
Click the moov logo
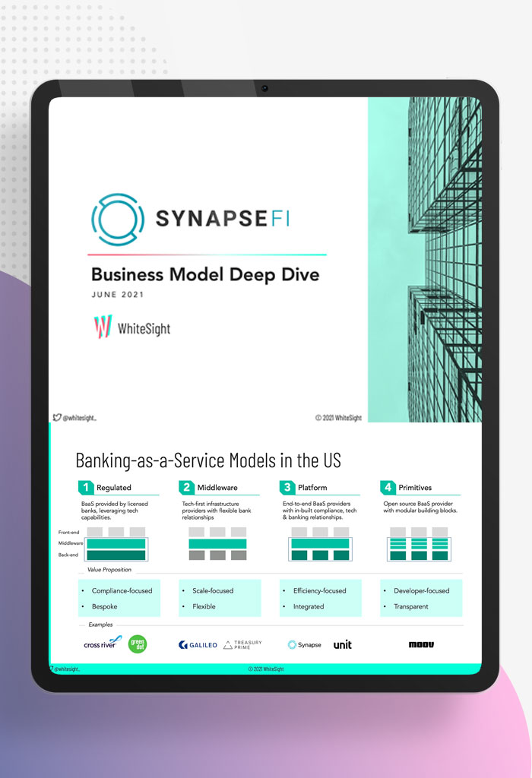point(421,644)
